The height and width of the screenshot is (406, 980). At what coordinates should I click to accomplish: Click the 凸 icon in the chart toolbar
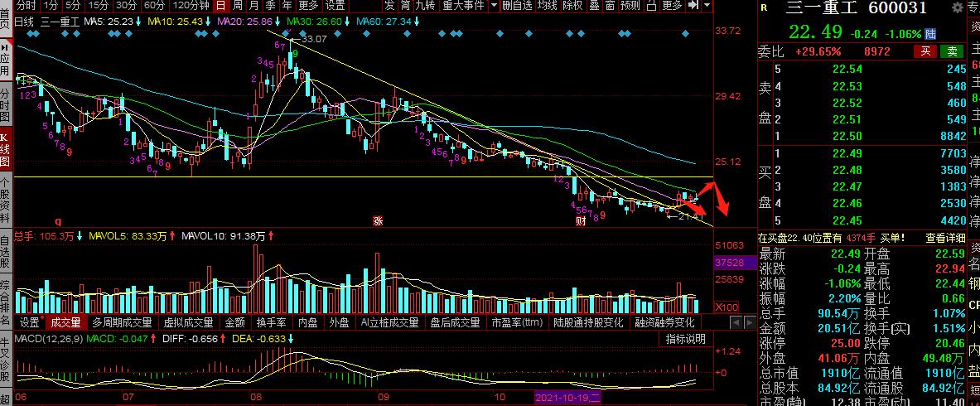[651, 6]
